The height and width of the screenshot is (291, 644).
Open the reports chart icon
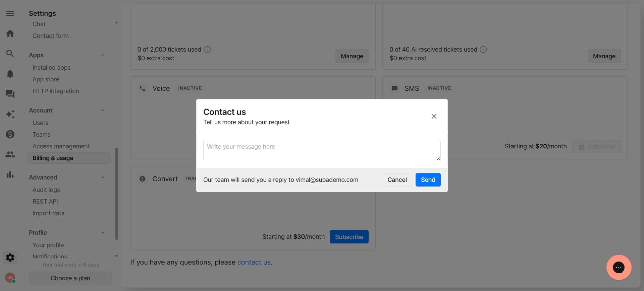(10, 174)
